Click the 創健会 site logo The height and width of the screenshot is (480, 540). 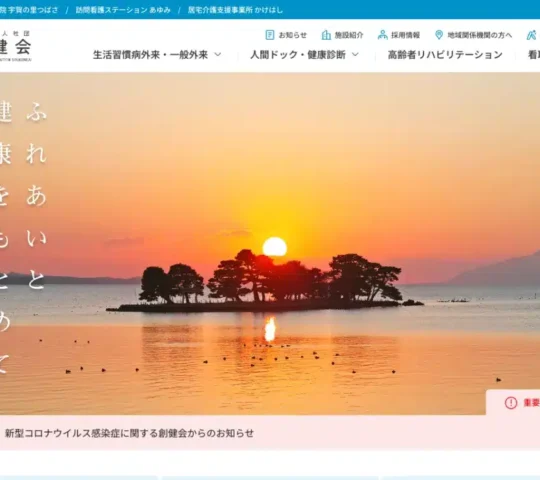coord(15,46)
